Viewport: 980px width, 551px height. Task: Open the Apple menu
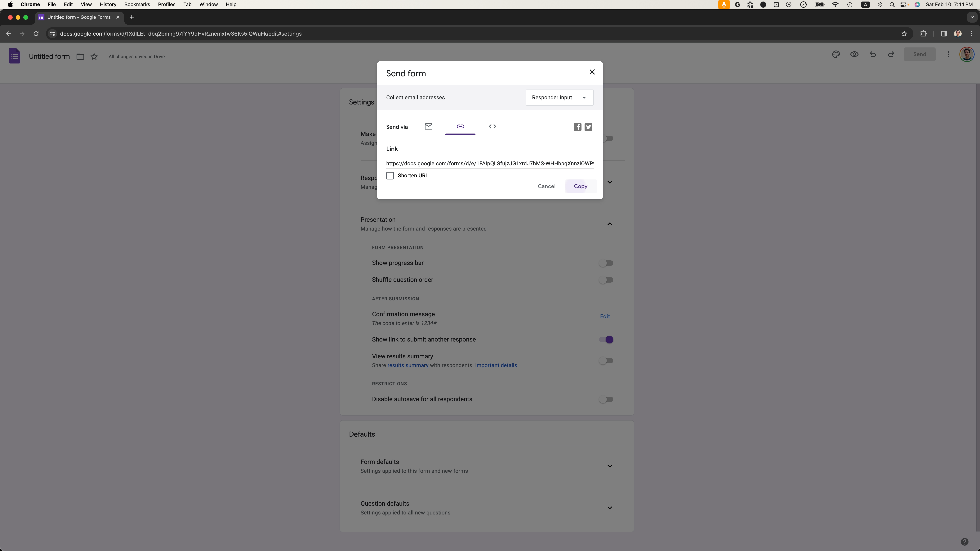(10, 5)
